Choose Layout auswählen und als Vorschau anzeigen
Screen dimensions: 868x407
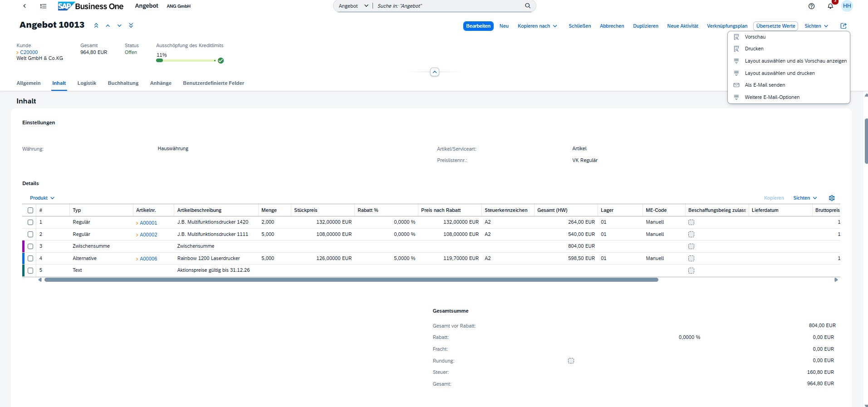click(789, 61)
